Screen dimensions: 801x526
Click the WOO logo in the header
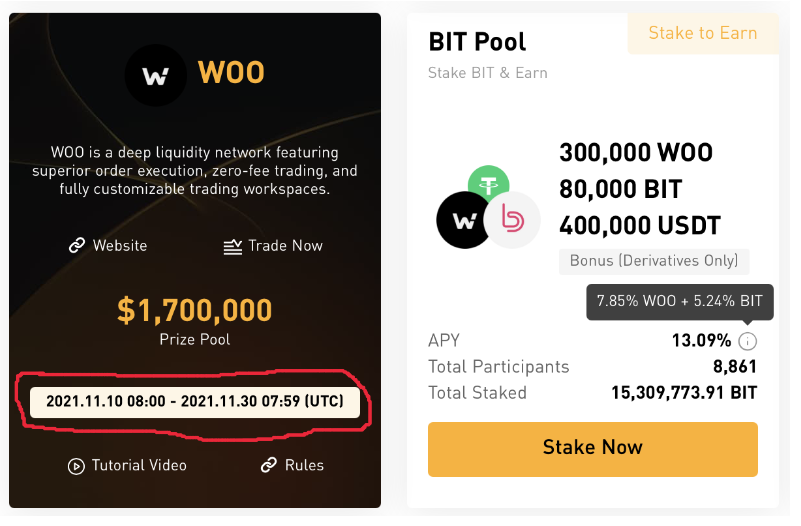[x=155, y=73]
